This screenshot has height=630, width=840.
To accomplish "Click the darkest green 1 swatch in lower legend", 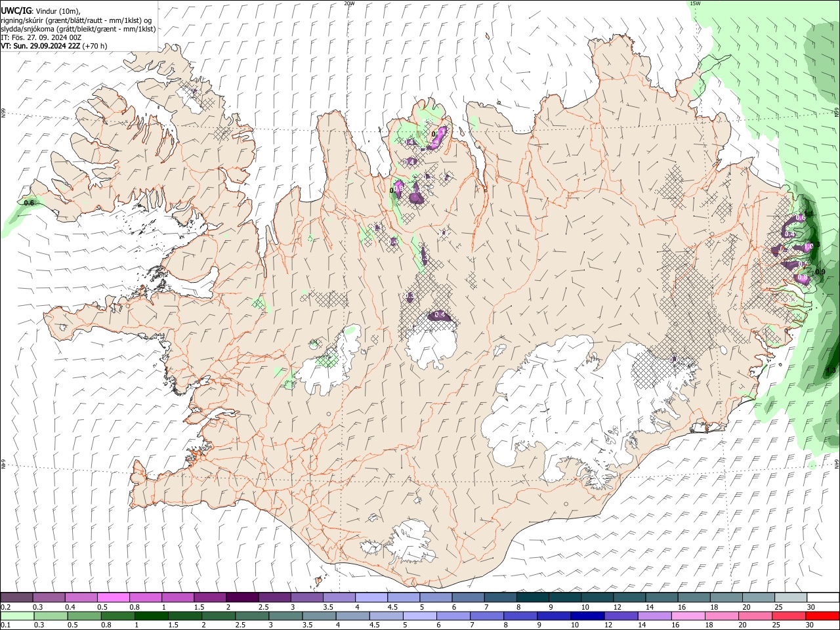I will pyautogui.click(x=151, y=616).
